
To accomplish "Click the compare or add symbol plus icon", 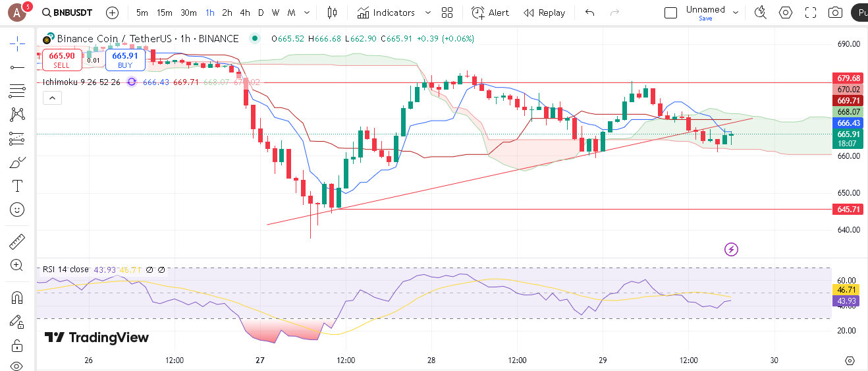I will click(112, 13).
